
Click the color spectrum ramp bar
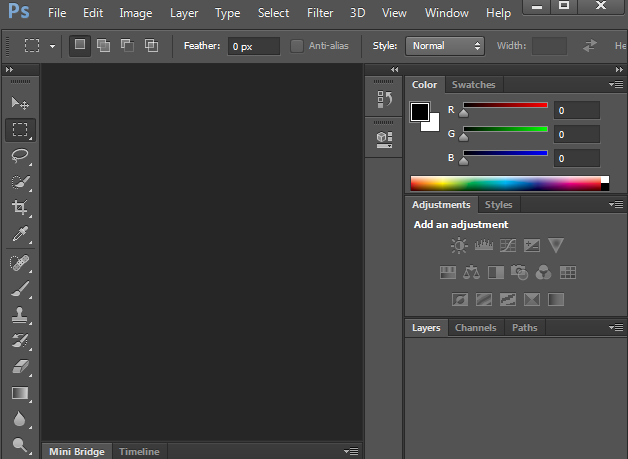(x=509, y=183)
